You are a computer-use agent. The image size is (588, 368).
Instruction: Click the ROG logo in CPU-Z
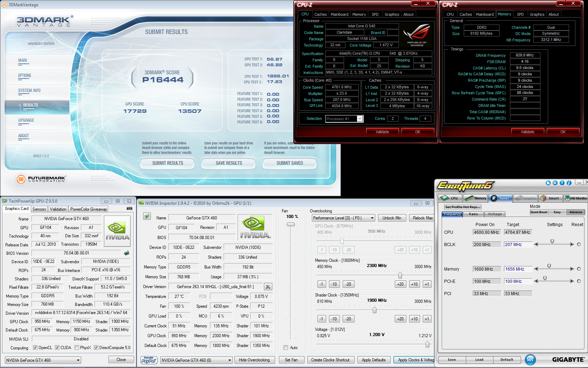pyautogui.click(x=416, y=34)
